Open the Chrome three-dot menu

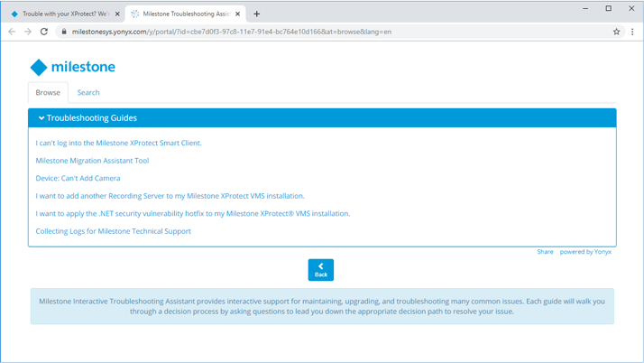coord(632,32)
